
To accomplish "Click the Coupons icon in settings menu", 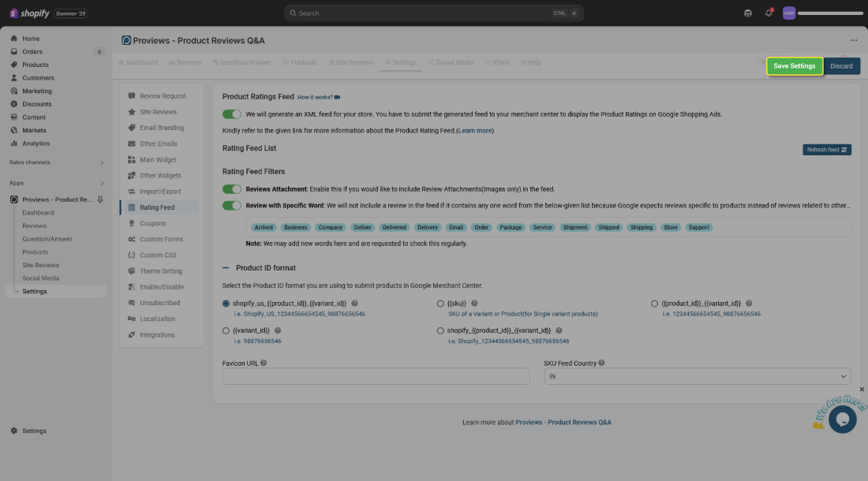I will point(132,223).
